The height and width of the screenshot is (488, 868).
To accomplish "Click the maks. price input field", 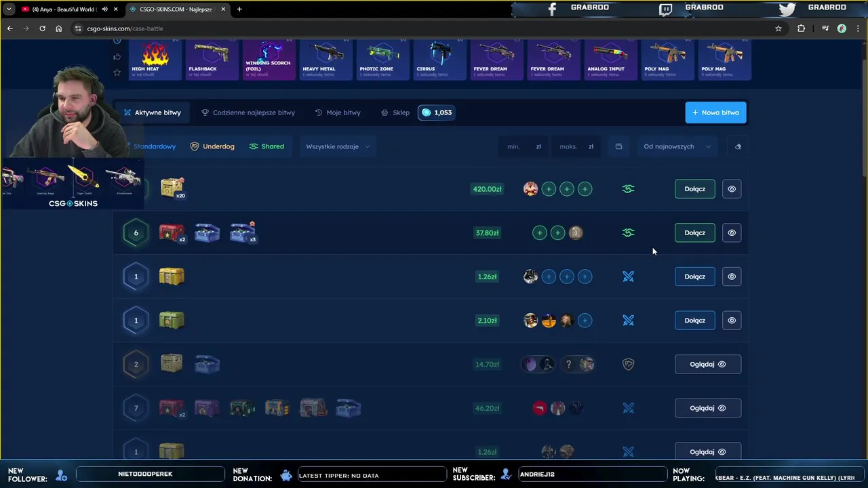I will tap(576, 146).
